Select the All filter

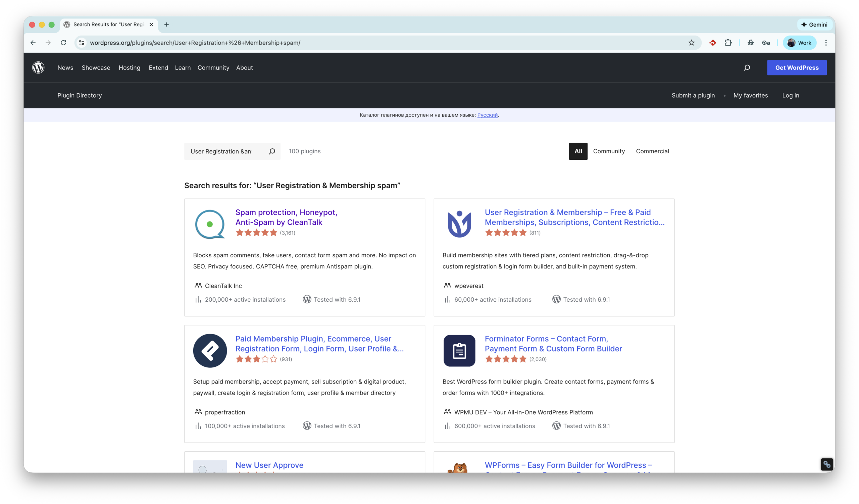(578, 151)
